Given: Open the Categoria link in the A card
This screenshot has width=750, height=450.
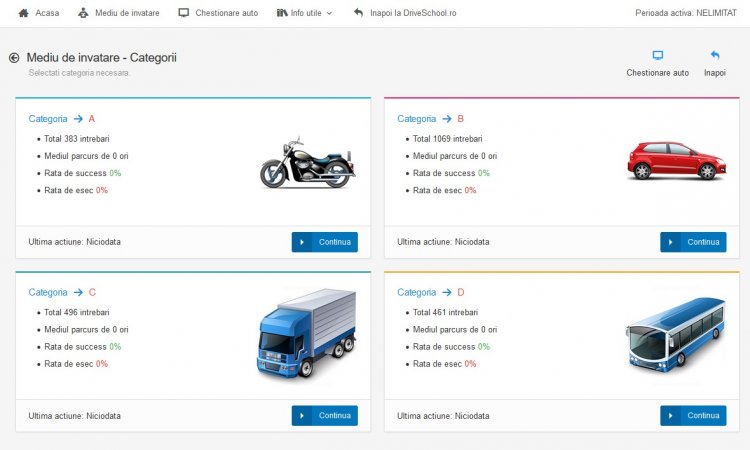Looking at the screenshot, I should 48,119.
